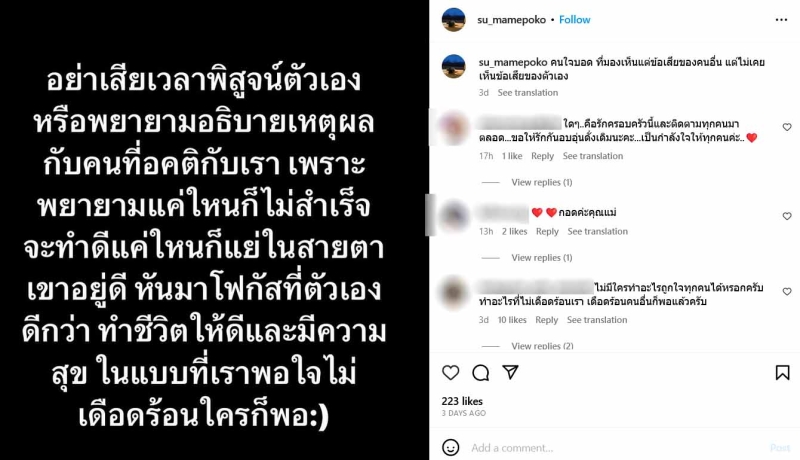Open the comment bubble icon
800x460 pixels.
[481, 373]
